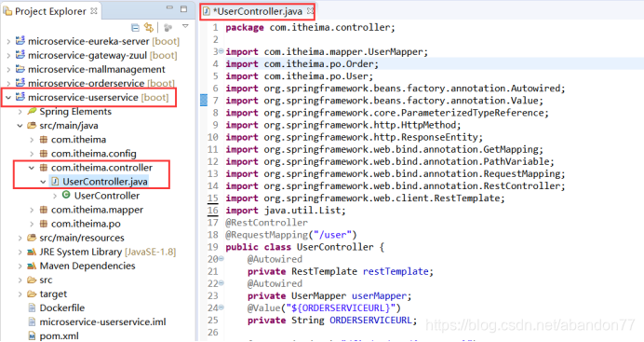This screenshot has height=342, width=644.
Task: Click the microservice-userservice.iml file icon
Action: coord(32,321)
